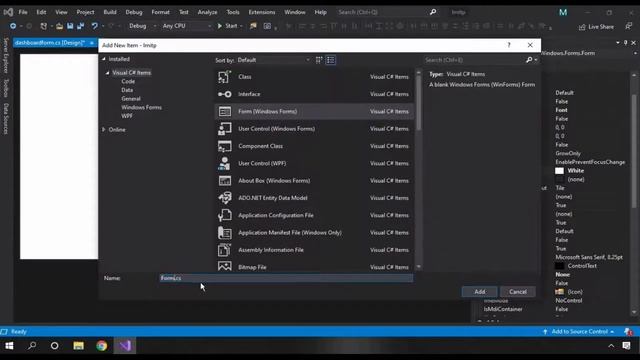
Task: Open the dialog help question mark
Action: point(509,45)
